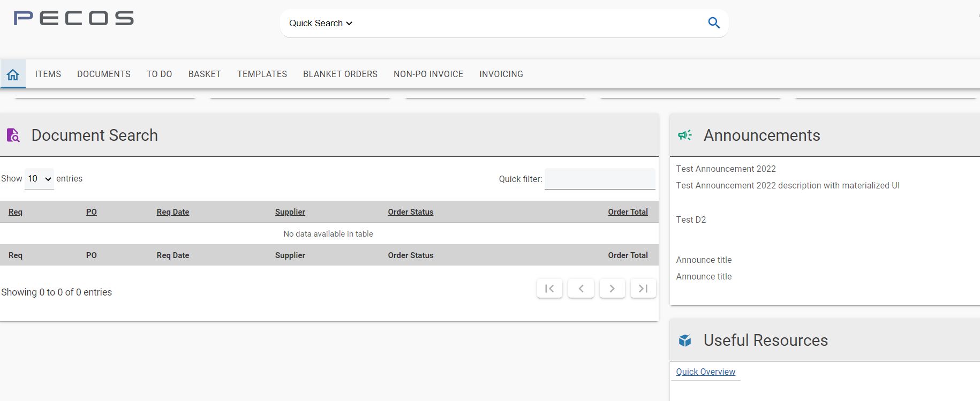980x401 pixels.
Task: Sort table by Req column header
Action: [16, 212]
